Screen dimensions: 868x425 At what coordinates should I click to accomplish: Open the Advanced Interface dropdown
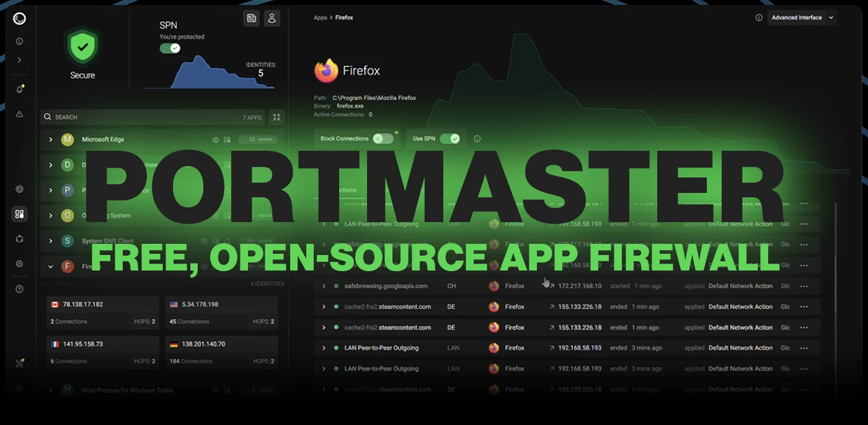(802, 18)
